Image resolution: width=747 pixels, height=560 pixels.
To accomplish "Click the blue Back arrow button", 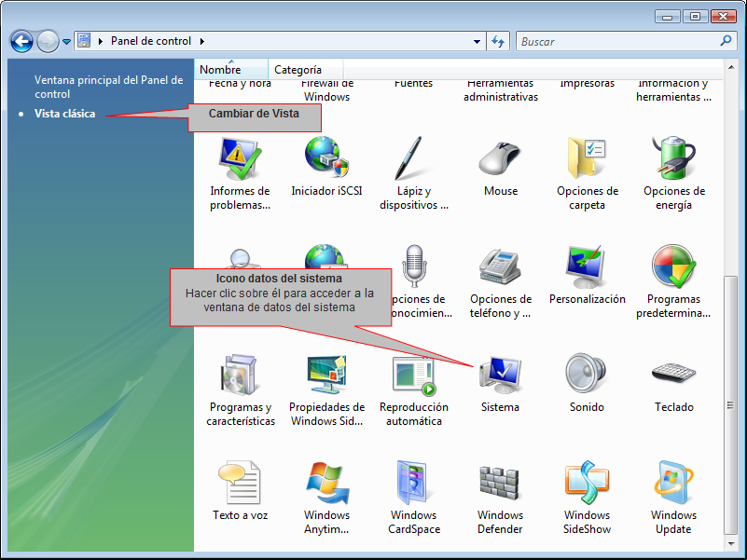I will click(x=21, y=41).
